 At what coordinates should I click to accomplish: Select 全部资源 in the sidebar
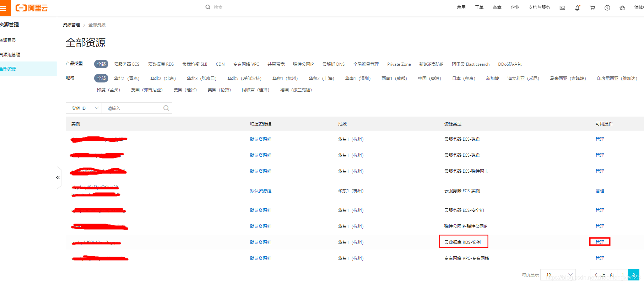coord(28,69)
